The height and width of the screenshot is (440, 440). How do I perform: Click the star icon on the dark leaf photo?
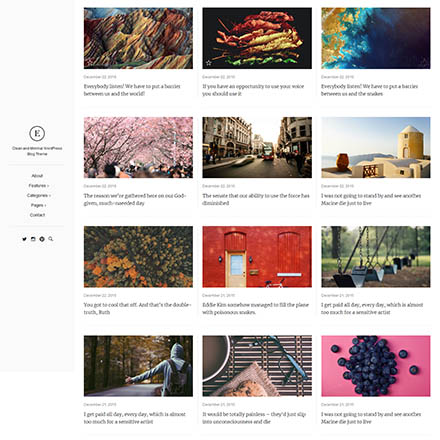(x=209, y=63)
